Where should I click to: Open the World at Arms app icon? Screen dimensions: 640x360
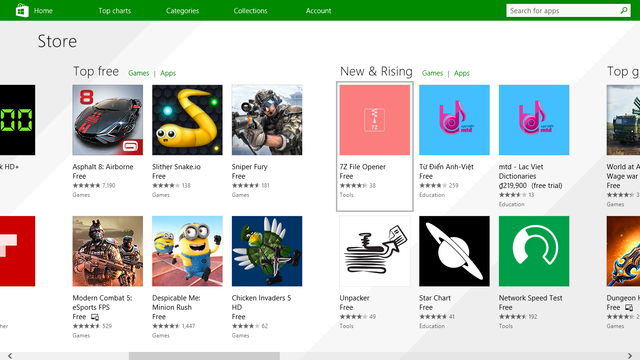click(x=623, y=120)
